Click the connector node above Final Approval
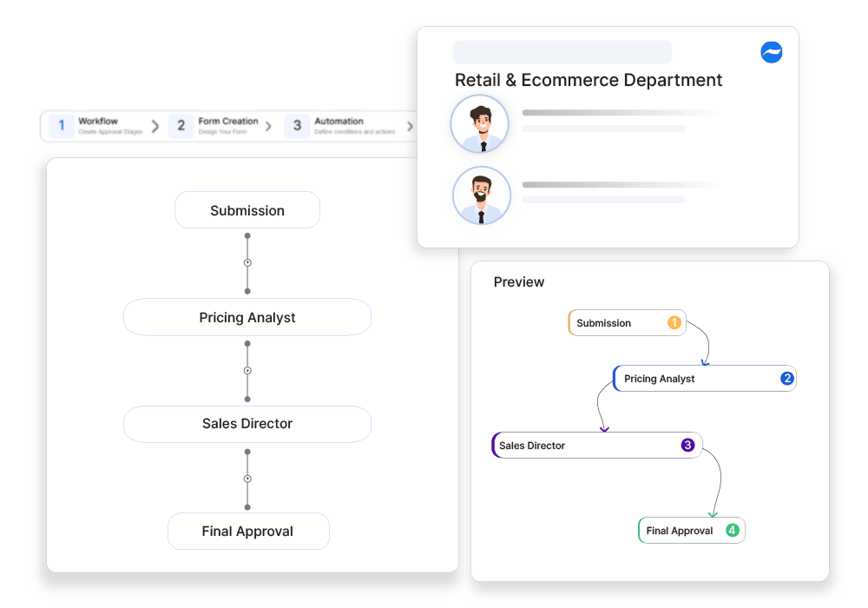 [247, 478]
